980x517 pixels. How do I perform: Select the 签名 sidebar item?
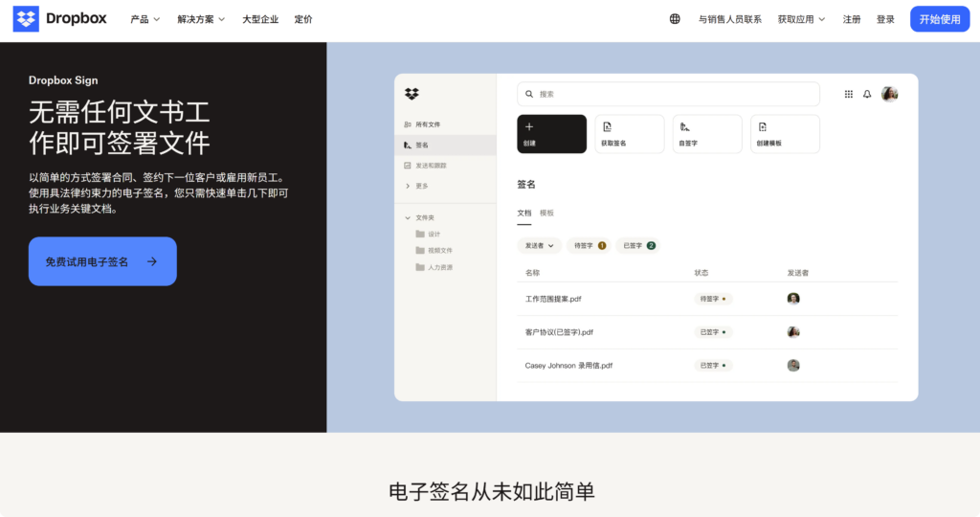click(445, 145)
